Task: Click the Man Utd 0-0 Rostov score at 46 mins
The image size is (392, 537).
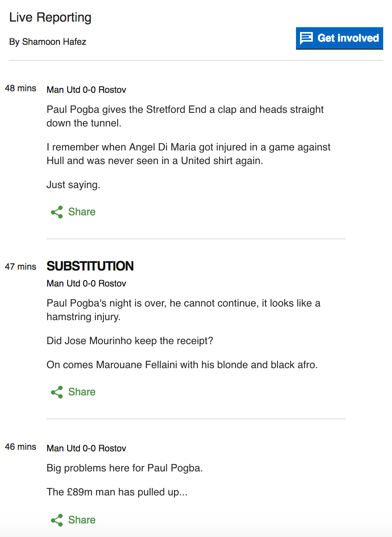Action: (86, 448)
